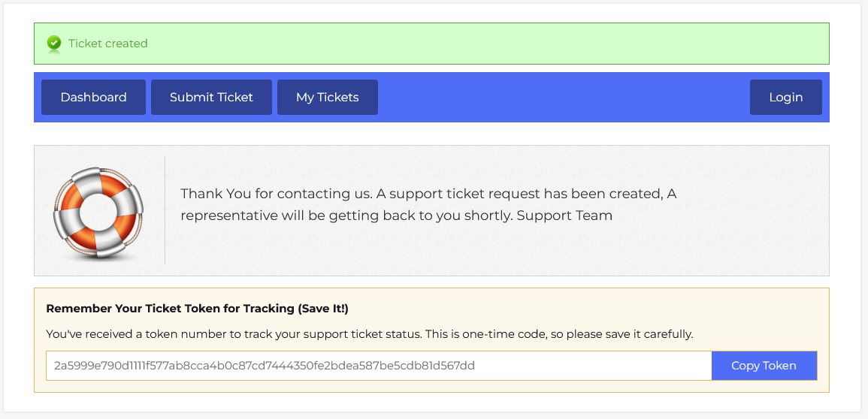This screenshot has height=419, width=868.
Task: Click the orange lifebuoy support icon
Action: pyautogui.click(x=98, y=213)
